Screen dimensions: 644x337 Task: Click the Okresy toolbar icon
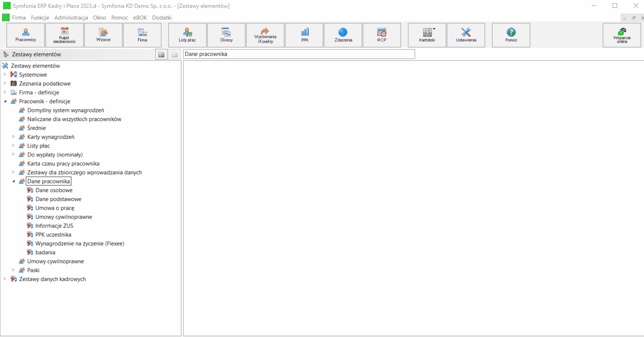(x=226, y=35)
